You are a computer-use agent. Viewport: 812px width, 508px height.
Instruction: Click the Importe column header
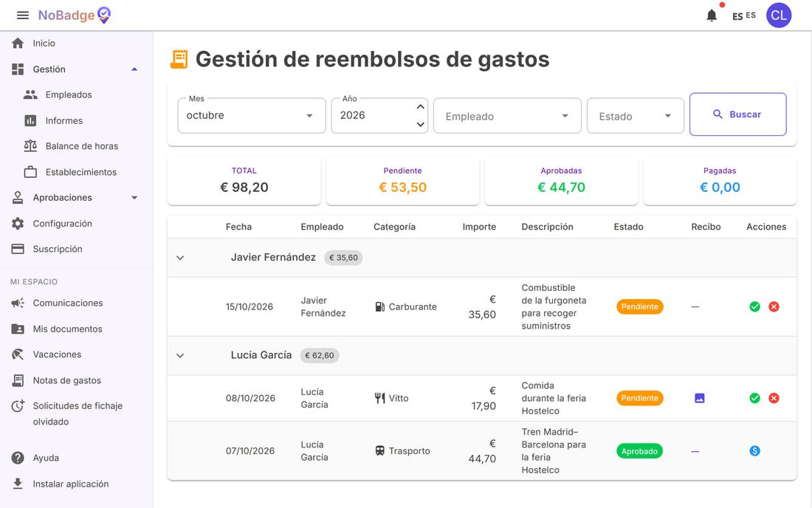(479, 227)
